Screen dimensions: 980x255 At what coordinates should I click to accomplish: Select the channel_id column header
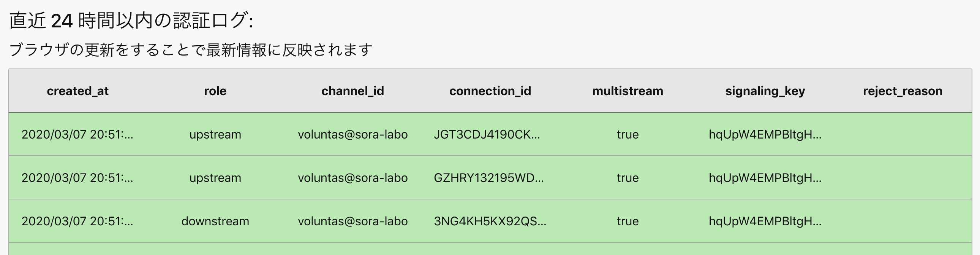coord(352,91)
